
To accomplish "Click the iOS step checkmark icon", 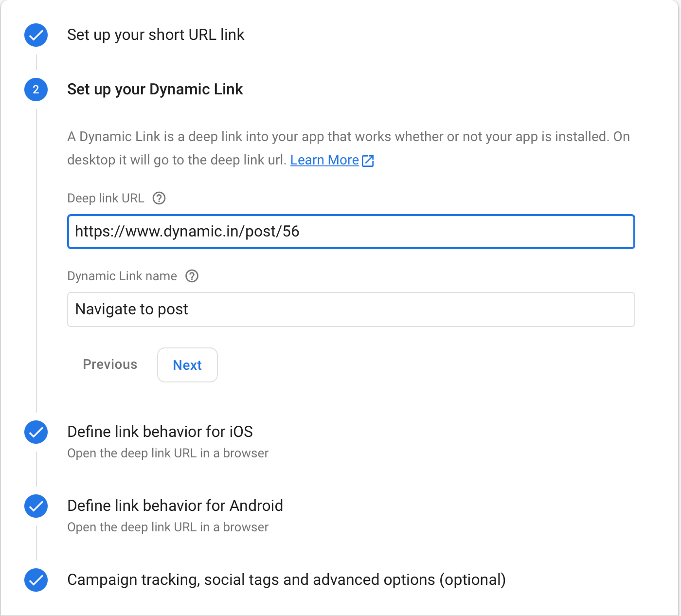I will [x=36, y=432].
